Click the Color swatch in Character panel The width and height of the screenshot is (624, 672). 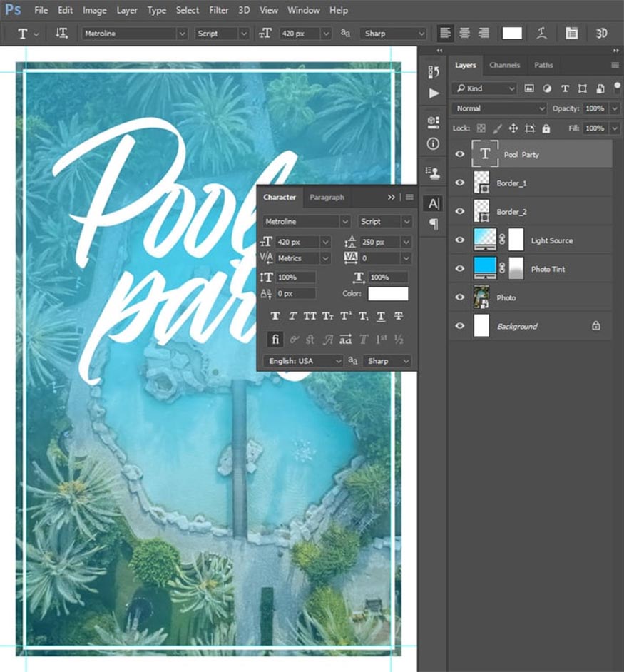point(388,294)
